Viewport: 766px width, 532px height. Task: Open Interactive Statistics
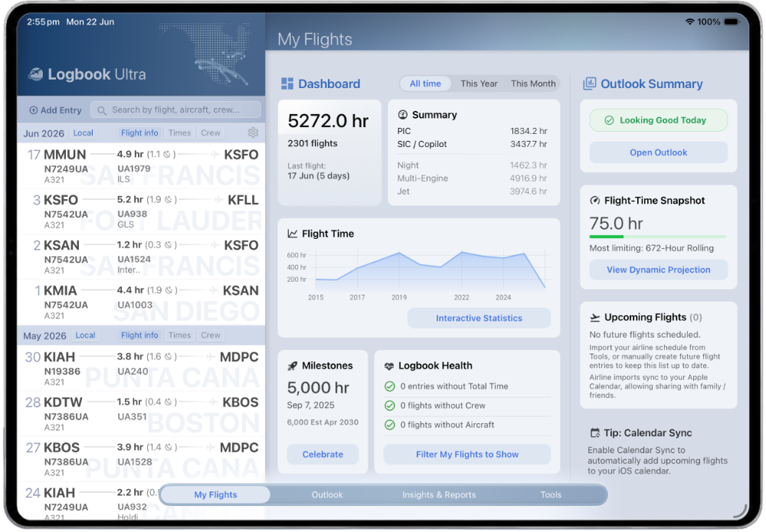click(479, 318)
